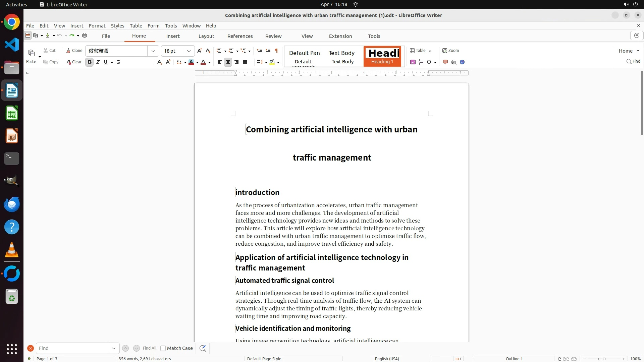Open the font name dropdown

153,51
